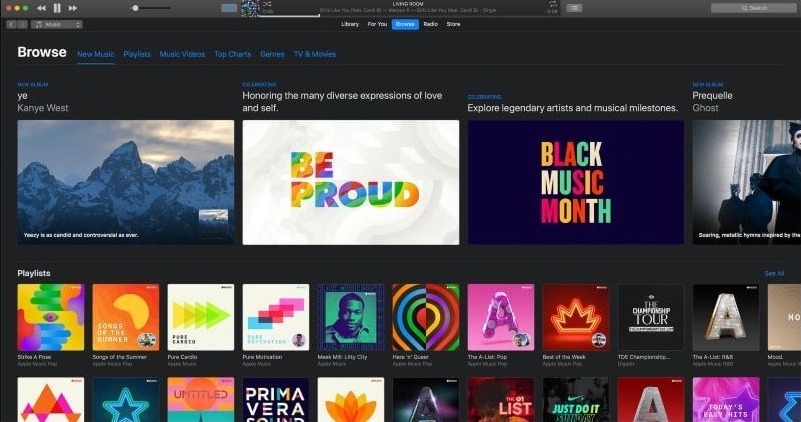Open The 01 List playlist cover
This screenshot has height=422, width=801.
pyautogui.click(x=501, y=400)
